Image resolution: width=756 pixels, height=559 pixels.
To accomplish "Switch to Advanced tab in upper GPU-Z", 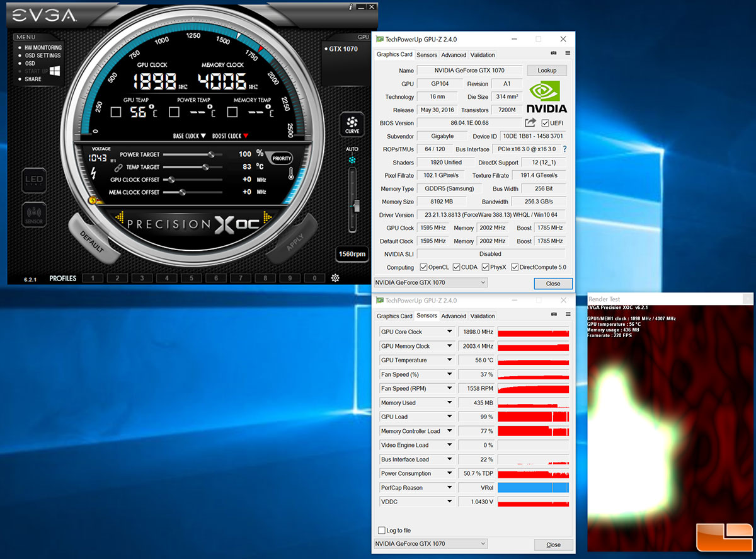I will [454, 55].
